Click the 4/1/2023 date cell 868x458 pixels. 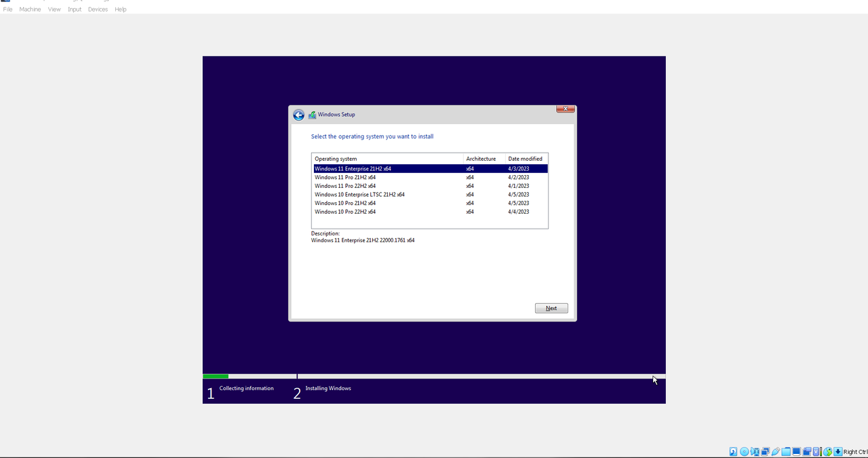518,186
